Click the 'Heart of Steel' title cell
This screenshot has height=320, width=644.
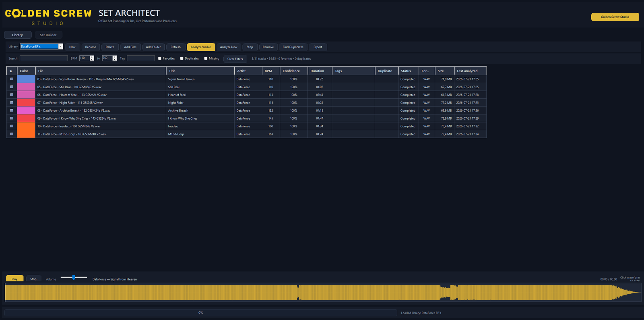tap(200, 95)
